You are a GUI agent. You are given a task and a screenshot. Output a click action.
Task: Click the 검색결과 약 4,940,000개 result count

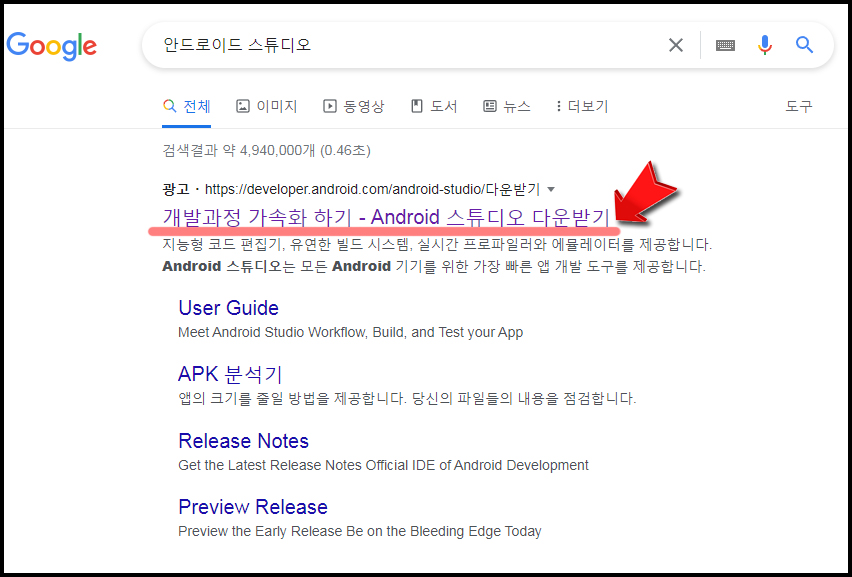(x=266, y=150)
